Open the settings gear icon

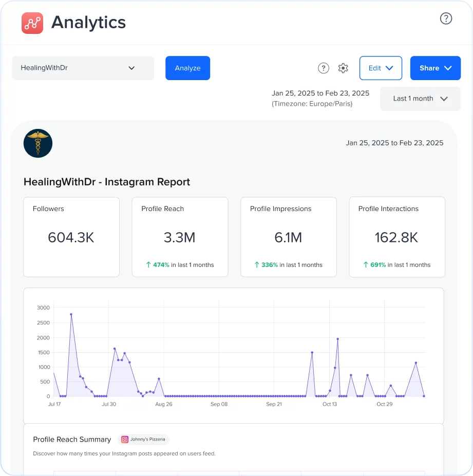343,68
